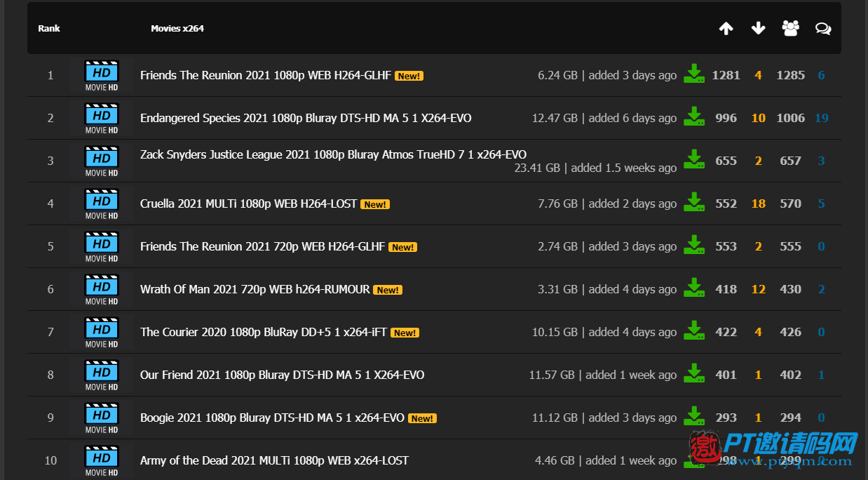Download Endangered Species 2021 torrent
Viewport: 868px width, 480px height.
pyautogui.click(x=694, y=116)
